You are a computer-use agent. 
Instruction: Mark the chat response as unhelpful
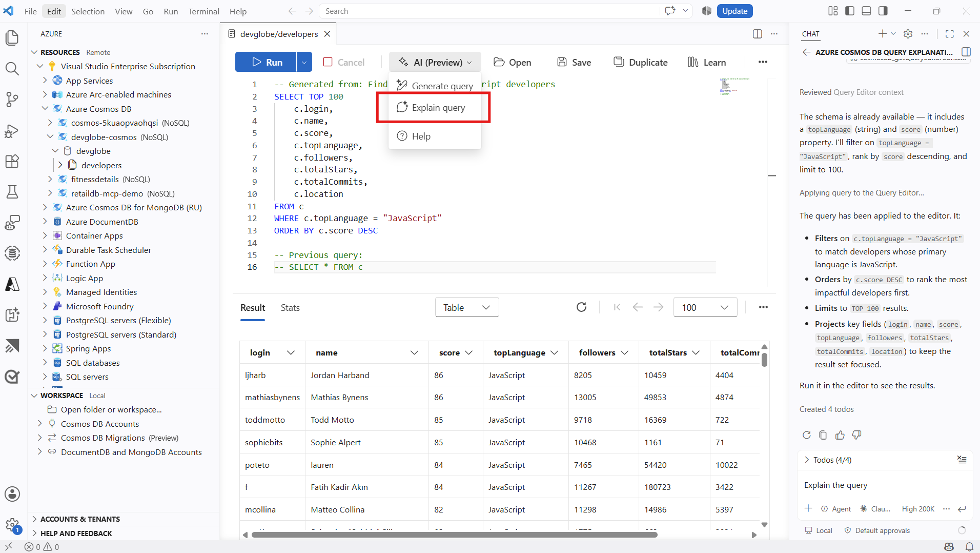click(856, 435)
